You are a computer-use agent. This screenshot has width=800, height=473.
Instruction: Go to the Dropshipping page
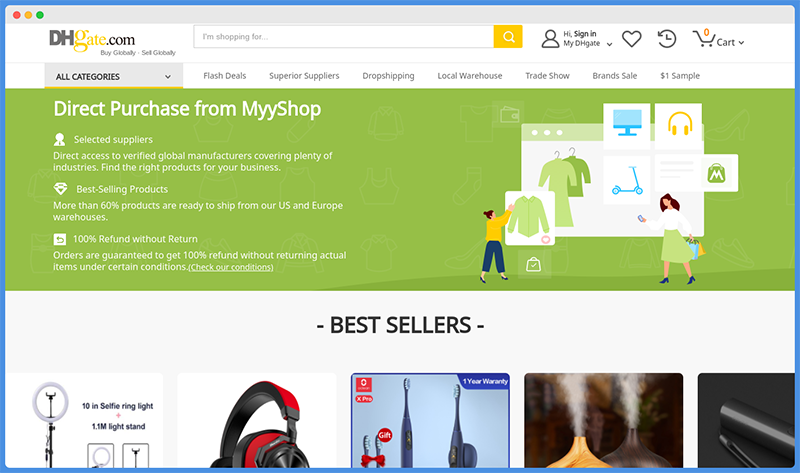pyautogui.click(x=388, y=76)
